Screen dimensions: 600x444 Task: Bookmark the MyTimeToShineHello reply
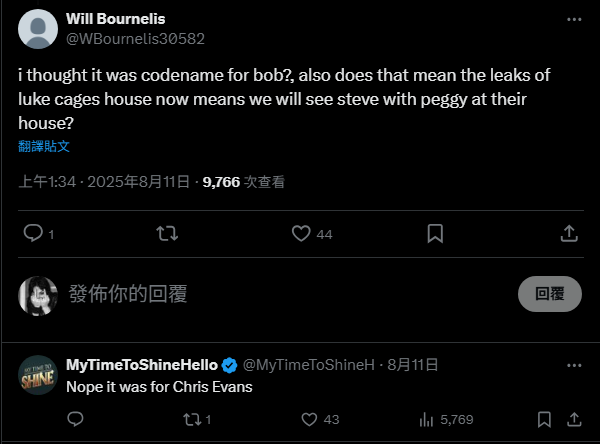pos(543,419)
